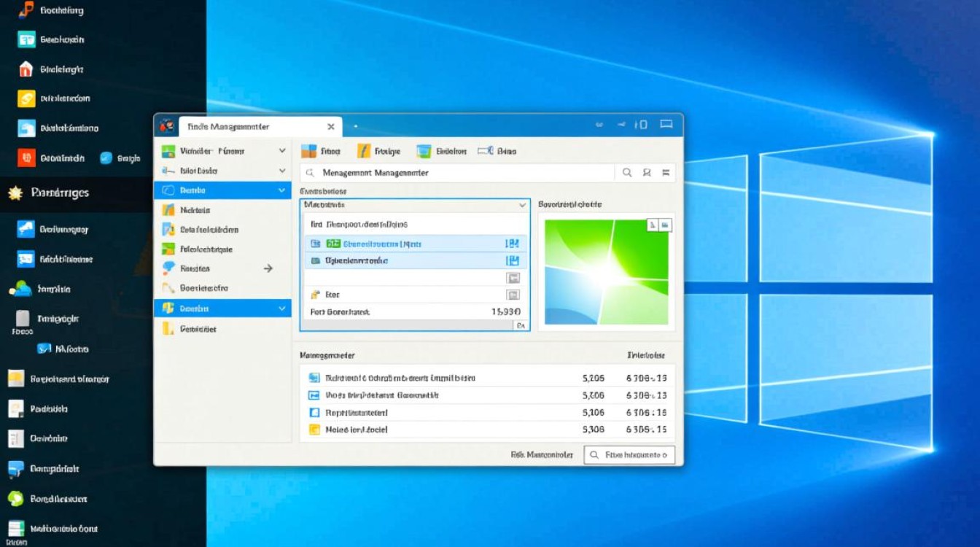Screen dimensions: 980x547
Task: Toggle the box icon on the lock icon row
Action: [x=513, y=295]
